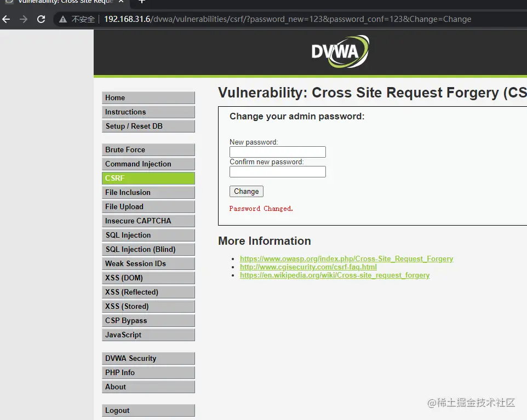This screenshot has width=527, height=420.
Task: View the PHP Info page
Action: (148, 372)
